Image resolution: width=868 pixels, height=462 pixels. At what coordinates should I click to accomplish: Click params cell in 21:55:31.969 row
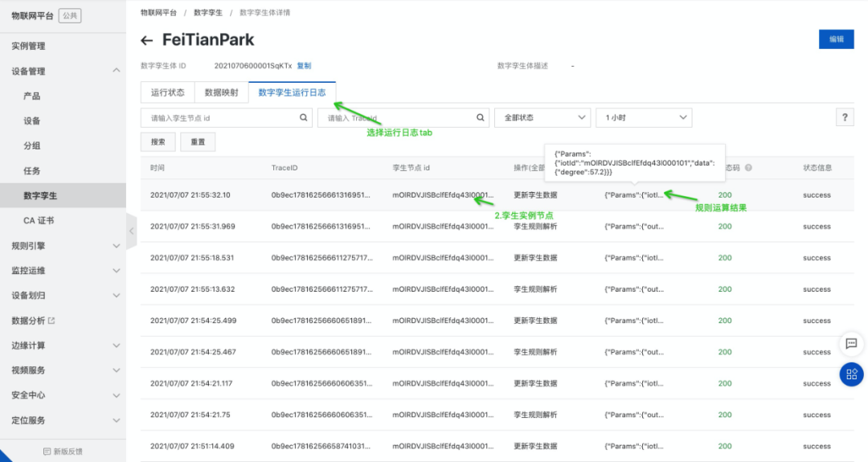[634, 227]
